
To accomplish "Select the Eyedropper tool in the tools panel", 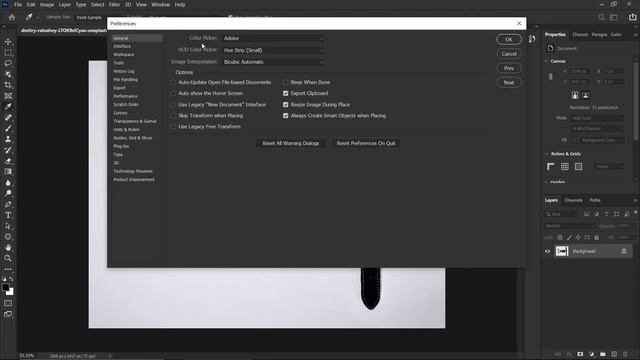I will 8,107.
